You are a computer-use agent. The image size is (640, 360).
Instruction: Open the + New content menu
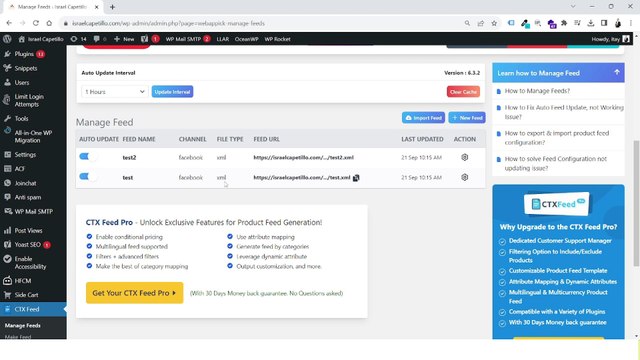124,39
